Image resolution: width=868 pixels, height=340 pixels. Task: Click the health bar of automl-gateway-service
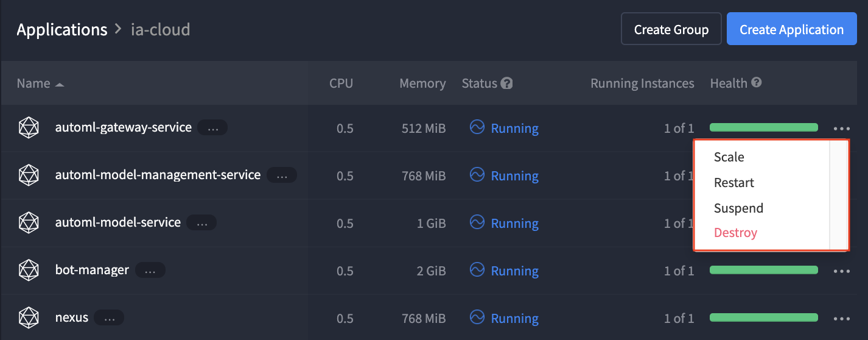tap(764, 127)
